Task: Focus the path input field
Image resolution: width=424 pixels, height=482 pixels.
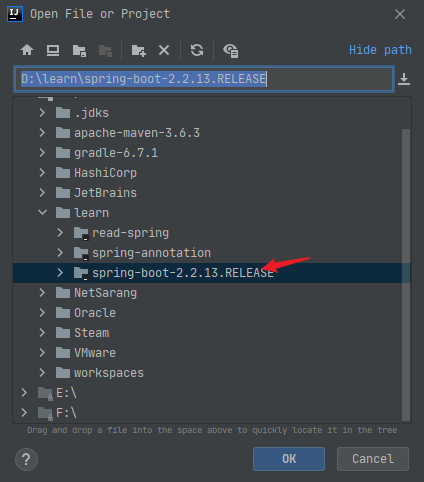Action: click(x=204, y=79)
